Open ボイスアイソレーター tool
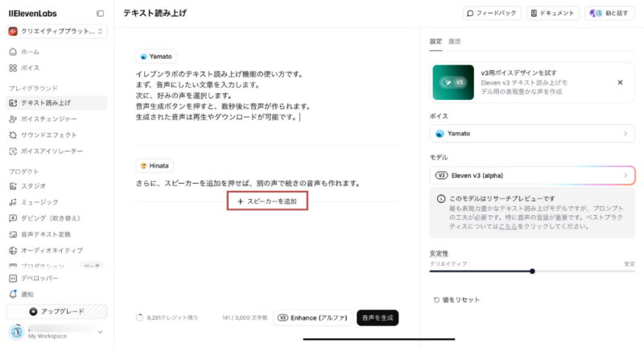Image resolution: width=644 pixels, height=348 pixels. point(52,151)
